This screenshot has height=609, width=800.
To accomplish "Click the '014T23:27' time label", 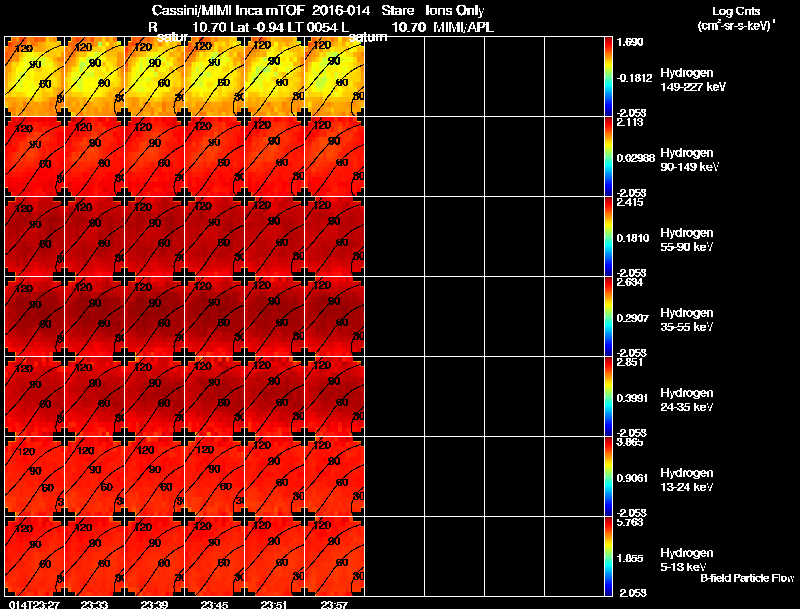I will [34, 604].
